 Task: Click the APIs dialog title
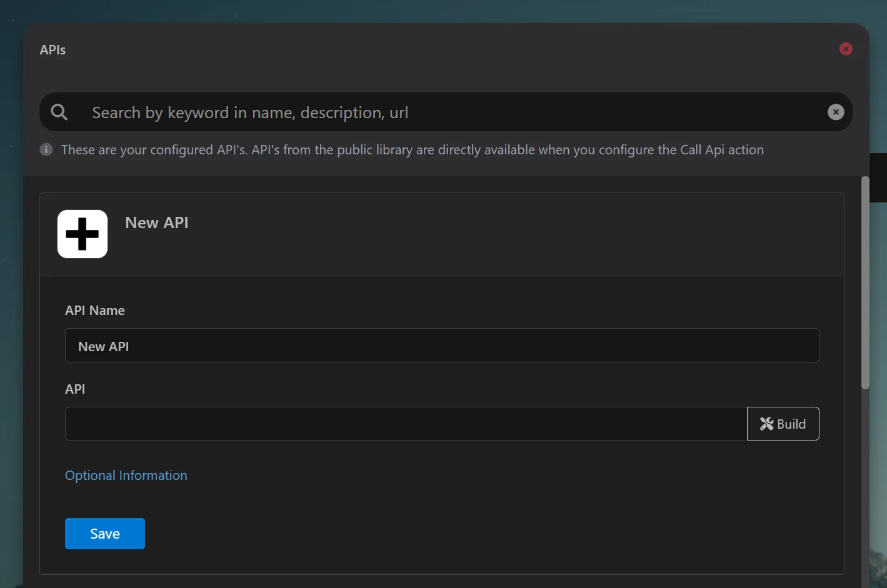pos(53,50)
